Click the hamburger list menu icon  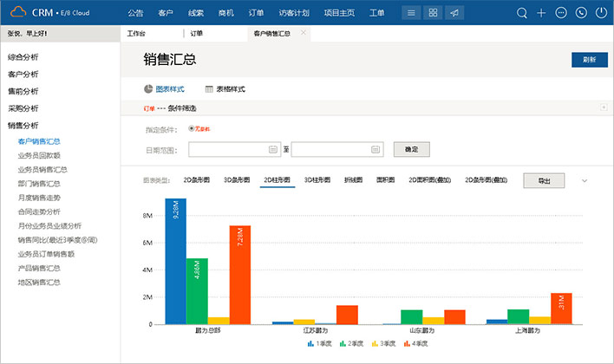411,13
